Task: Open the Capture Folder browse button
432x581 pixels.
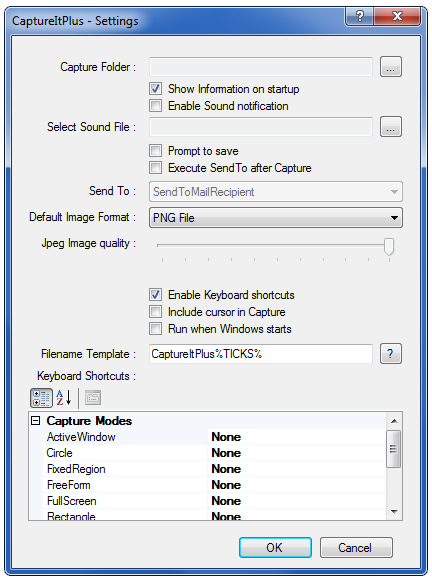Action: (x=391, y=67)
